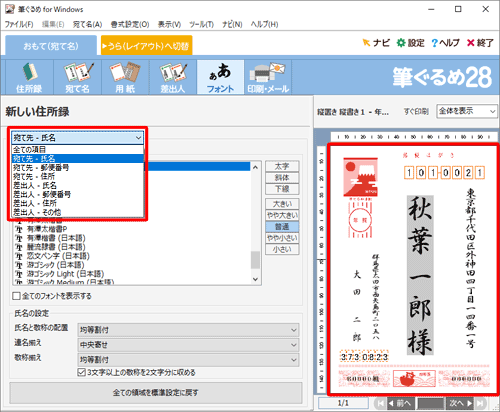This screenshot has height=412, width=500.
Task: Select 差出人 - その他 in the dropdown list
Action: point(78,212)
